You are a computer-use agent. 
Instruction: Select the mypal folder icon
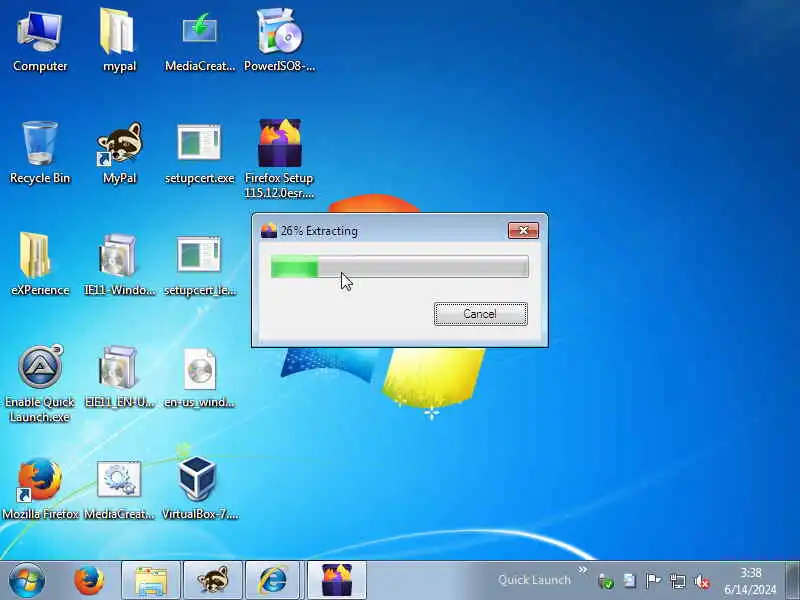click(119, 42)
